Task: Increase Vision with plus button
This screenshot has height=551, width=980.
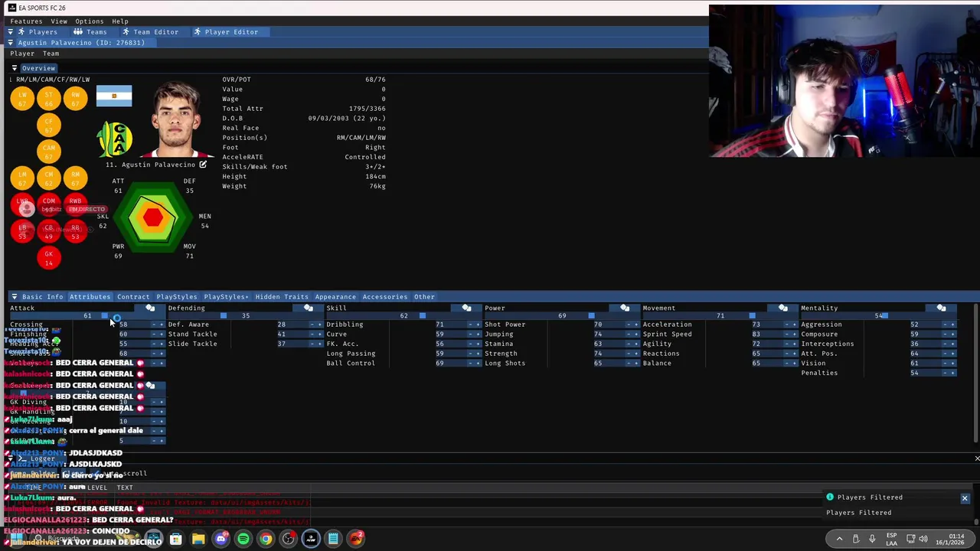Action: 953,364
